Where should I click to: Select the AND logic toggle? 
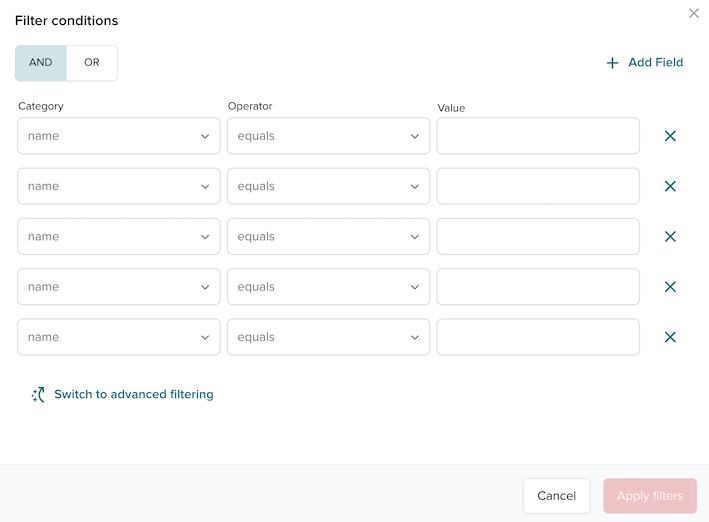41,63
